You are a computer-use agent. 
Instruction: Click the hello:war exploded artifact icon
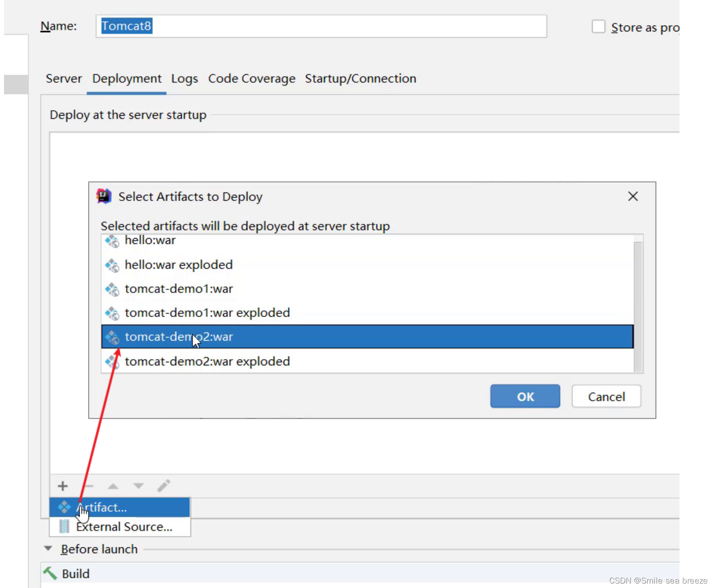[112, 265]
